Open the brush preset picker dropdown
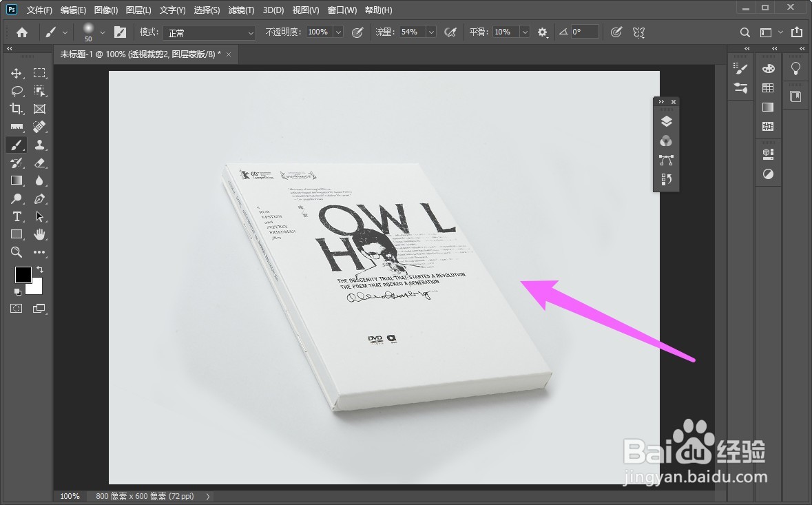Image resolution: width=812 pixels, height=505 pixels. 103,32
